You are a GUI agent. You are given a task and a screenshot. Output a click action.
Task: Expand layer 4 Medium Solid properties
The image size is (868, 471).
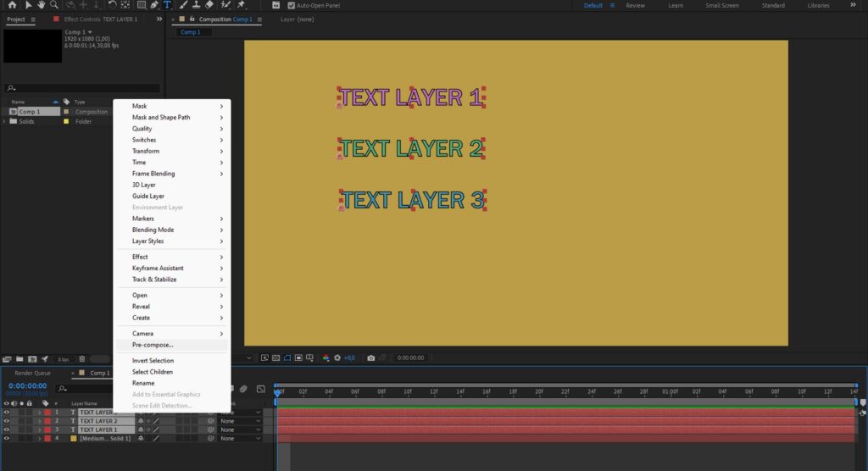pyautogui.click(x=39, y=438)
